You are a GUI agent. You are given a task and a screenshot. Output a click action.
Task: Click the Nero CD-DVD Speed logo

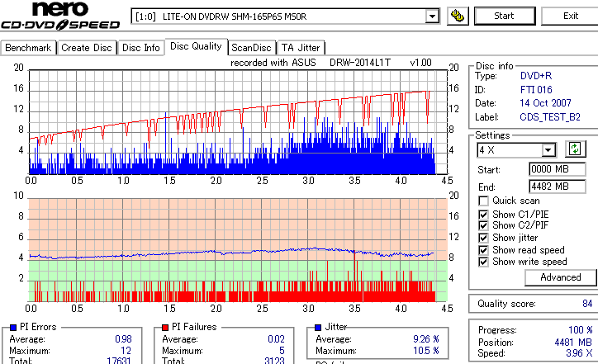click(60, 16)
